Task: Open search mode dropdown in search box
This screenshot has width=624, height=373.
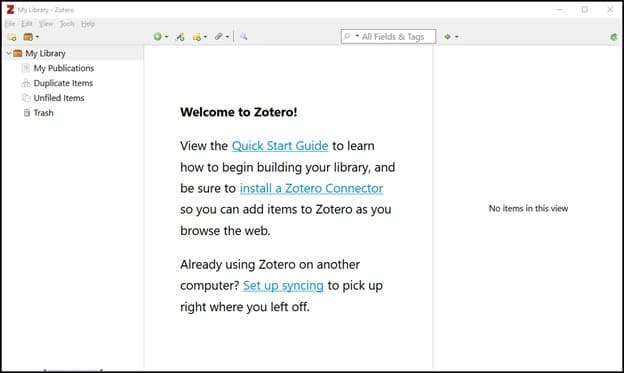Action: [x=357, y=36]
